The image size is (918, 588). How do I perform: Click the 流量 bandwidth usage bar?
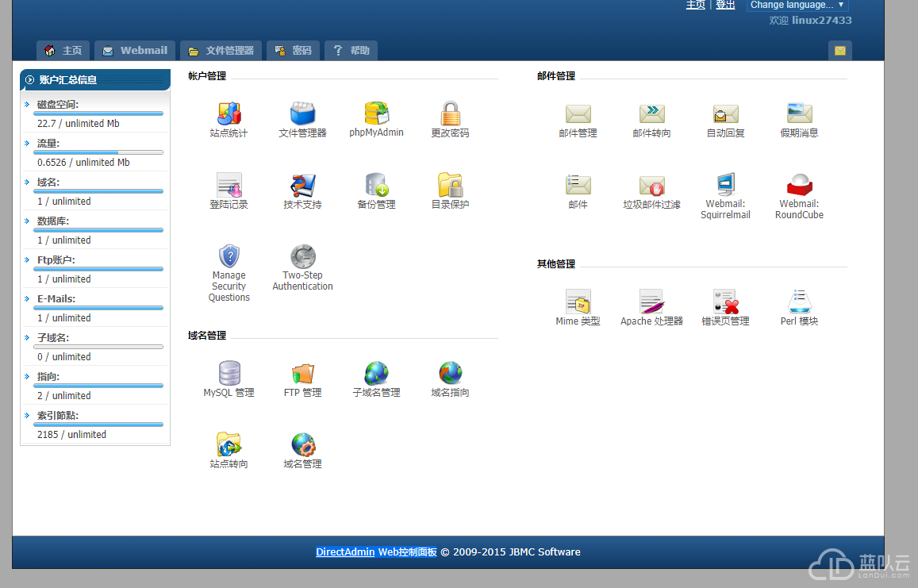98,152
